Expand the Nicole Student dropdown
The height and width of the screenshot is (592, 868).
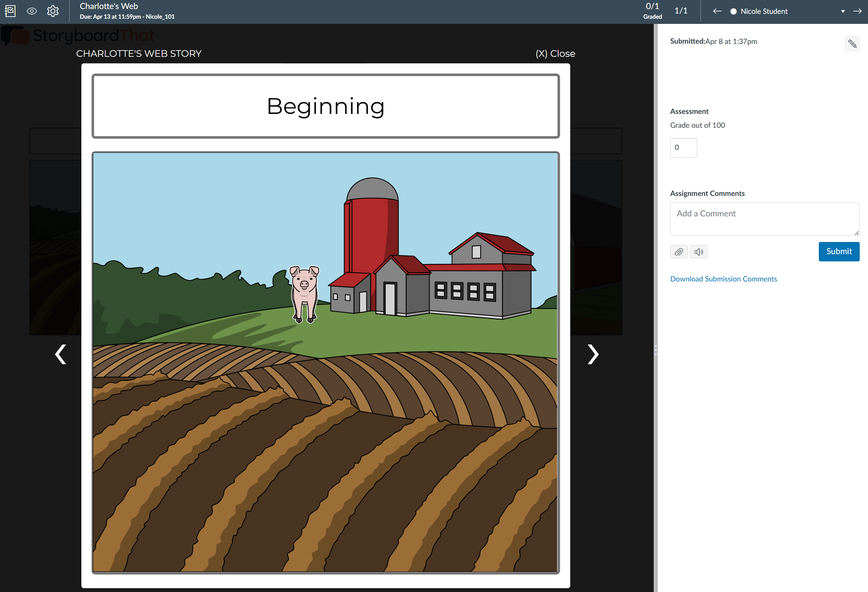click(x=843, y=11)
